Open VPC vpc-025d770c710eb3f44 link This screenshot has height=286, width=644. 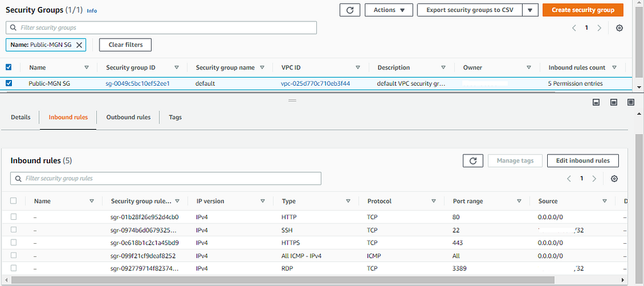point(316,84)
